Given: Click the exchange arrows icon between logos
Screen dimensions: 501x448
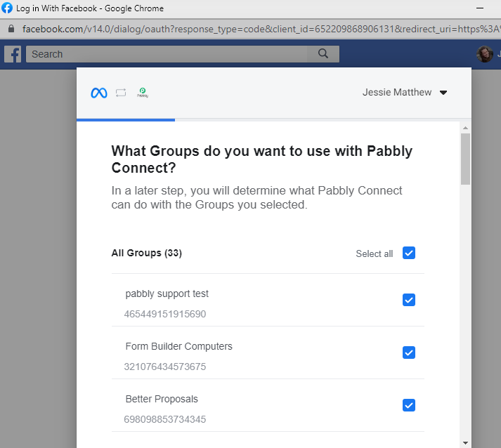Looking at the screenshot, I should coord(121,93).
